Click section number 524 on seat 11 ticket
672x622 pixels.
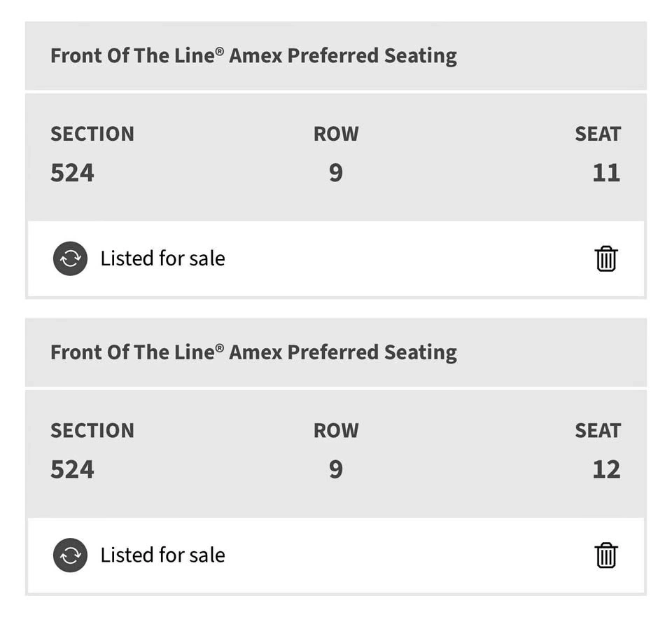click(x=72, y=172)
